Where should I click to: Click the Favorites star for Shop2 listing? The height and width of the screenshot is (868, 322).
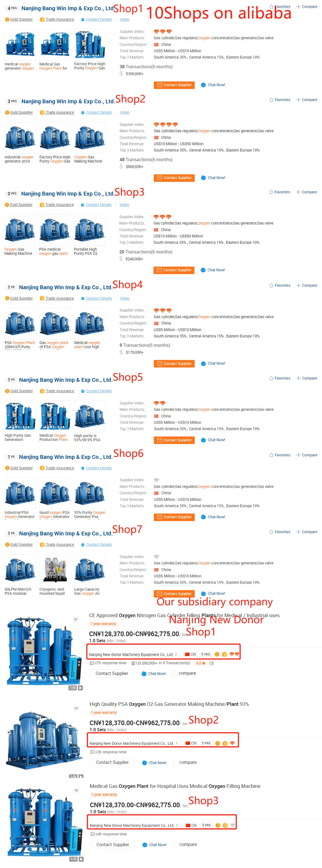coord(271,100)
